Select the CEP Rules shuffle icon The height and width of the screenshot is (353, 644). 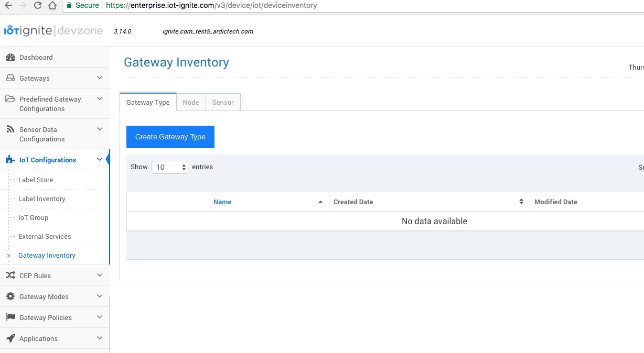pos(10,275)
